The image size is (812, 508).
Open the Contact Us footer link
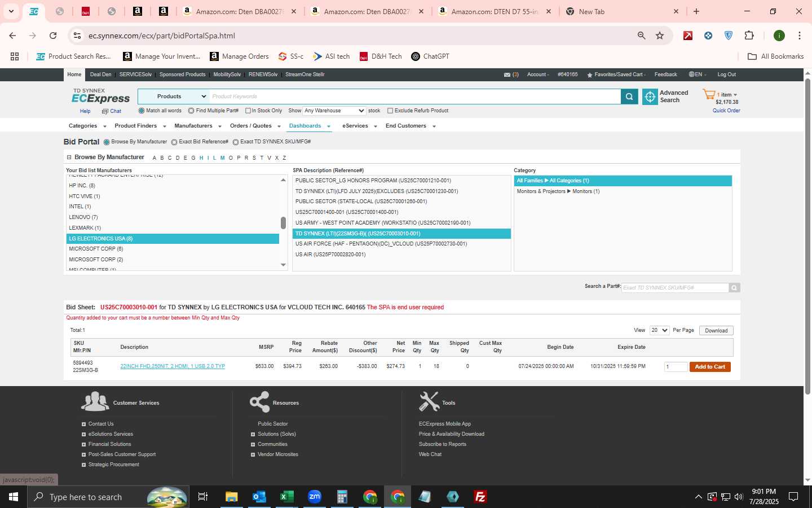point(101,424)
